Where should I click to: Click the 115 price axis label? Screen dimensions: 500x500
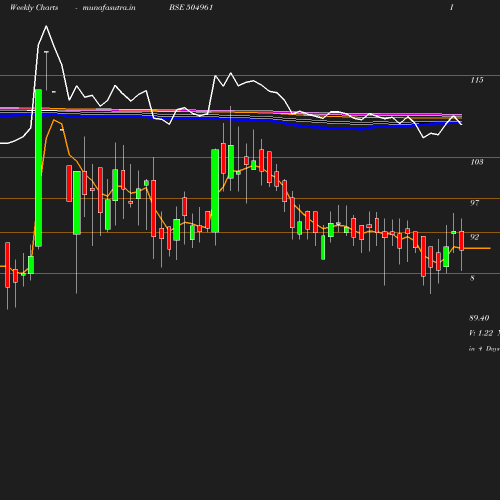(x=477, y=80)
